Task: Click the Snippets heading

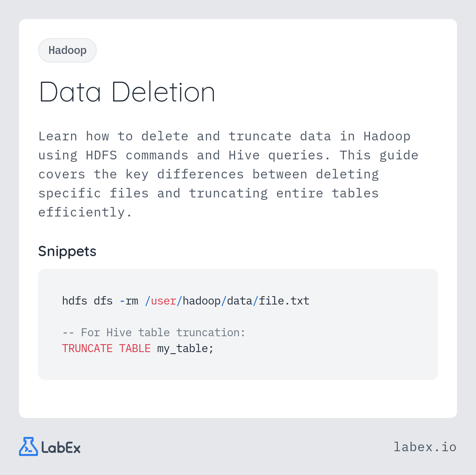Action: 67,251
